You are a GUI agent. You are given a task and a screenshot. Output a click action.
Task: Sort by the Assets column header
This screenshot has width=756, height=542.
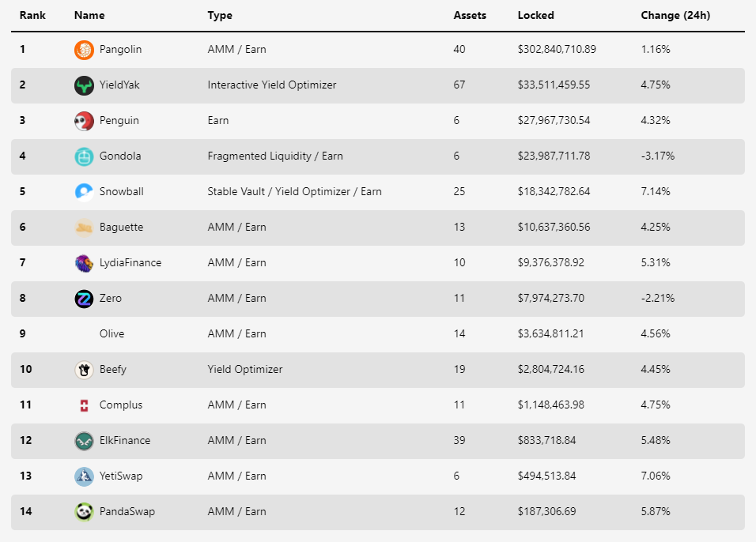pos(470,15)
